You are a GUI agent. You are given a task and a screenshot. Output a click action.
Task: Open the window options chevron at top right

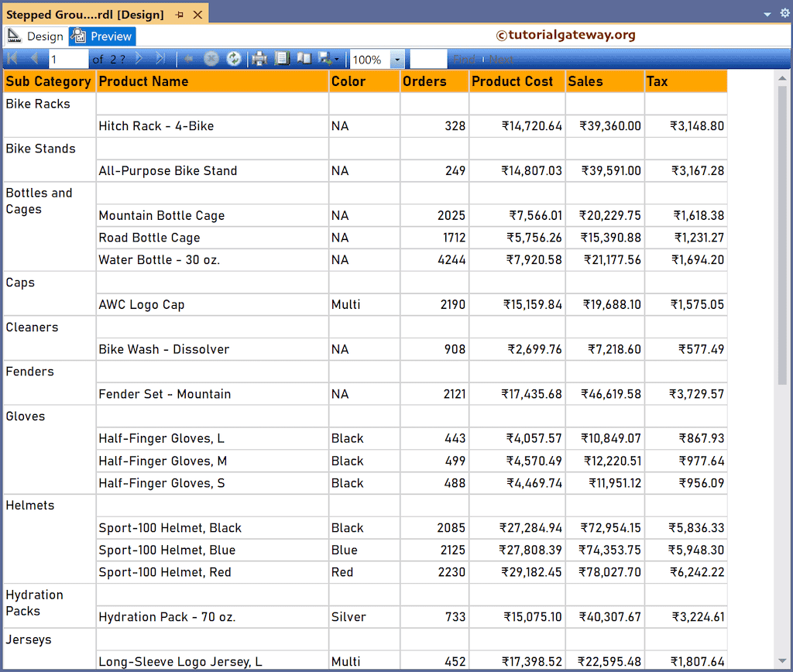(x=766, y=13)
